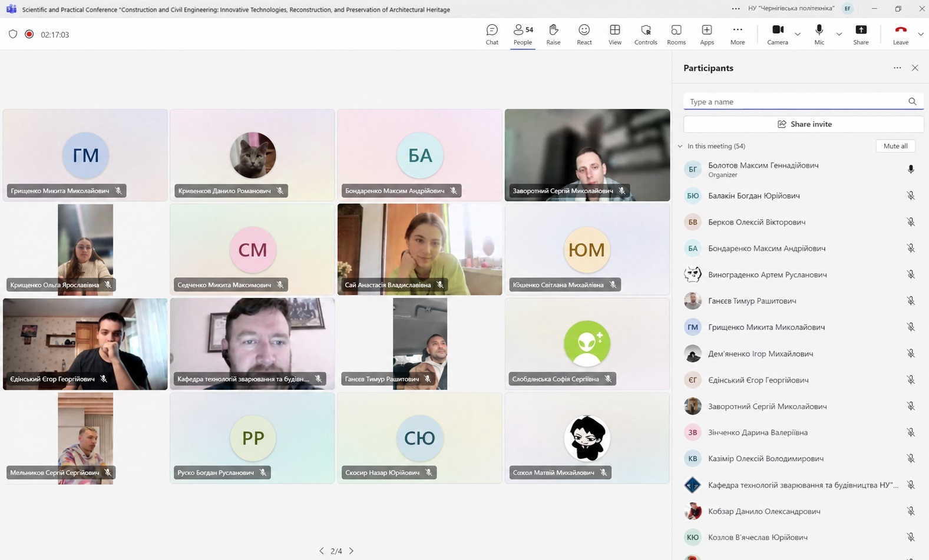Focus the Type a name search field
The width and height of the screenshot is (929, 560).
coord(796,102)
